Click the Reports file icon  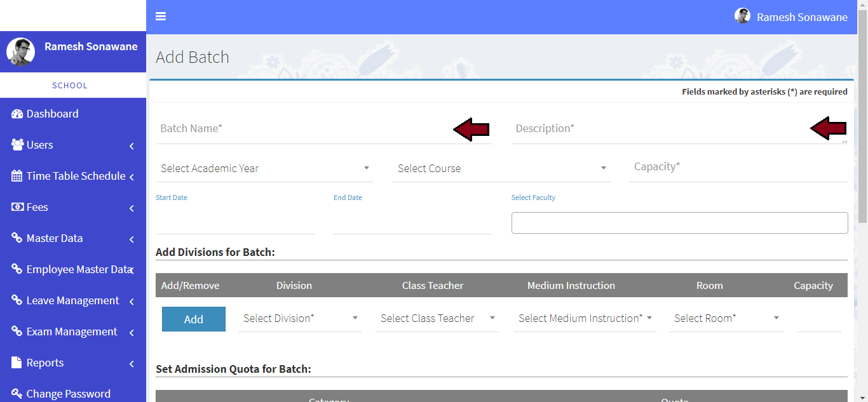coord(17,363)
